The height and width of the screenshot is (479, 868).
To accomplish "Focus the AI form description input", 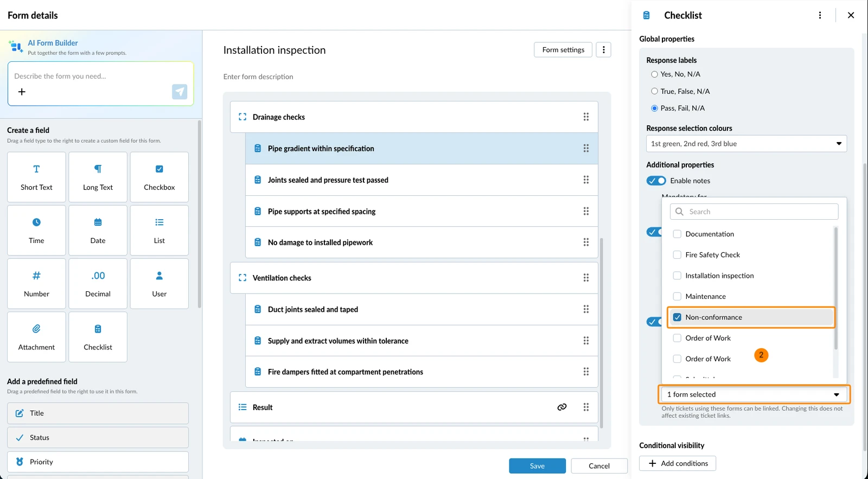I will point(101,76).
